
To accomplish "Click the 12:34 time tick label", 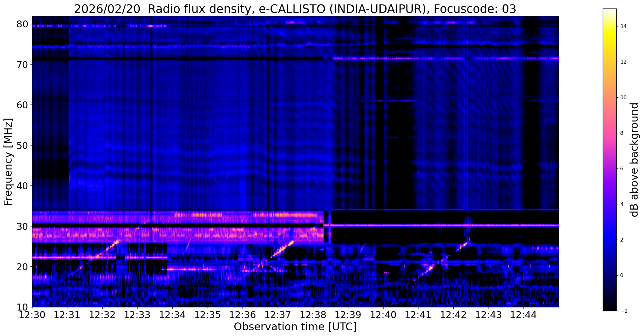I will tap(172, 315).
